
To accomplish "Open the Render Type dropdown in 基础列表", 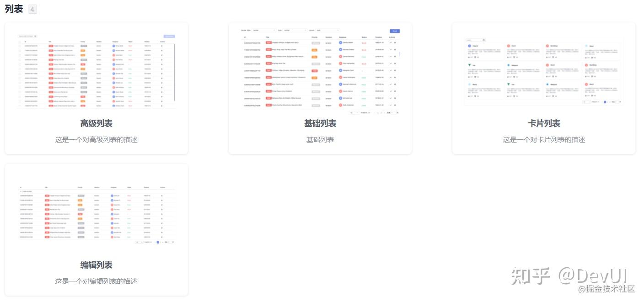I will pos(264,30).
